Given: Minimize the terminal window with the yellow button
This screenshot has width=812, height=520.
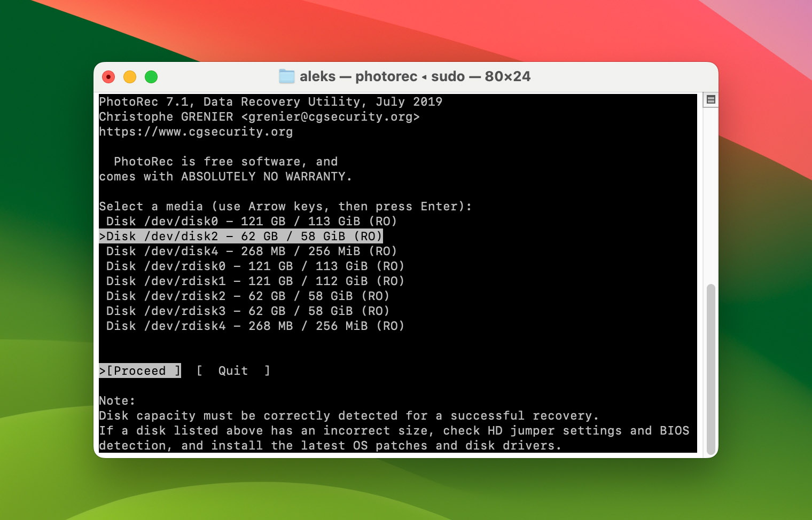Looking at the screenshot, I should (130, 77).
